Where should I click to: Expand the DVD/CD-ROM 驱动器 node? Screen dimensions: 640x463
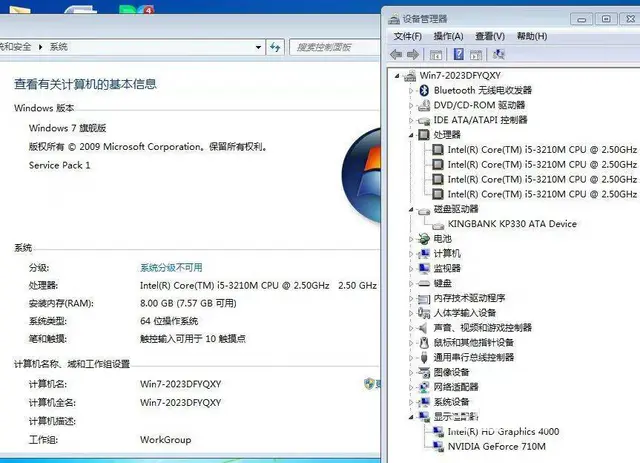411,105
